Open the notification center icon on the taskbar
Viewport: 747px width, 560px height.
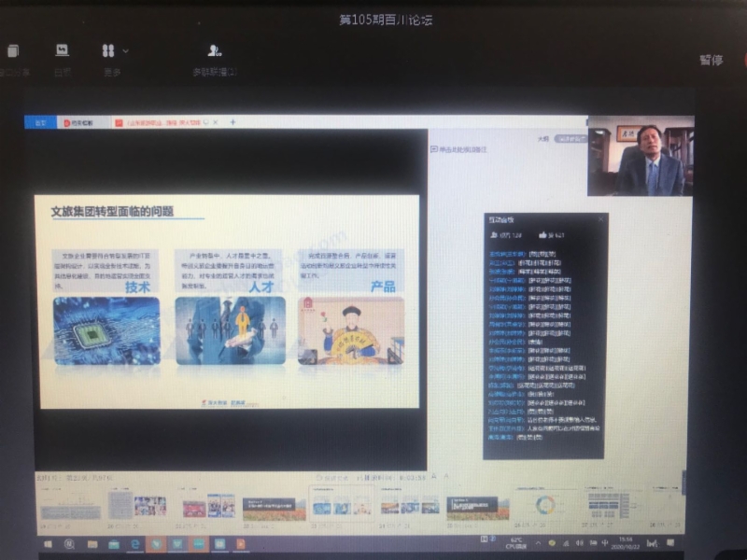click(670, 543)
